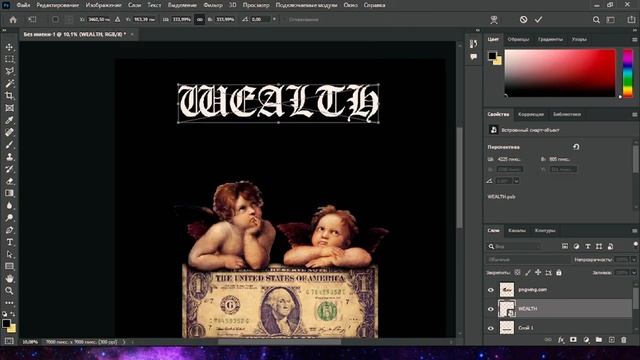The width and height of the screenshot is (640, 360).
Task: Delete layer with trash icon
Action: click(624, 340)
